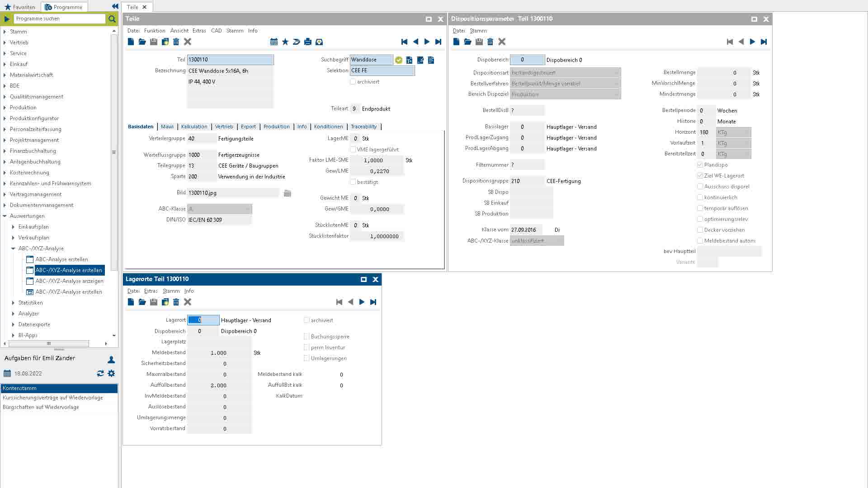Toggle Plandispo checkbox

click(700, 165)
